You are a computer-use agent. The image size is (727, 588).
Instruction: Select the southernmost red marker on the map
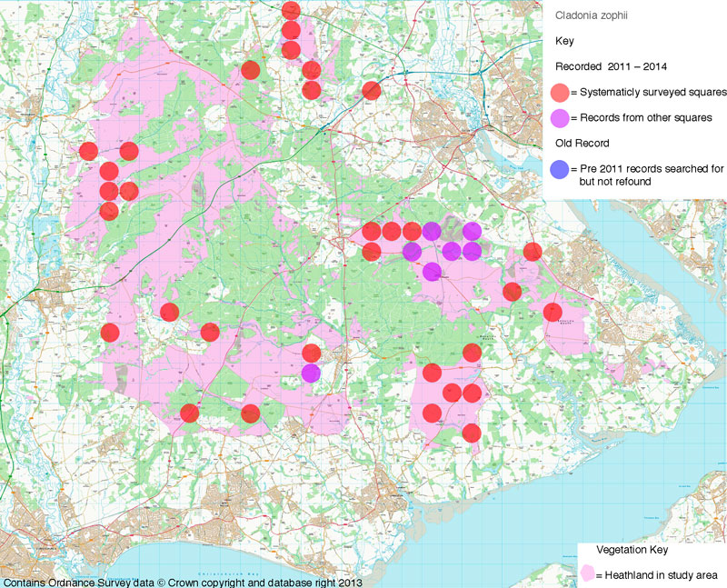click(x=471, y=433)
